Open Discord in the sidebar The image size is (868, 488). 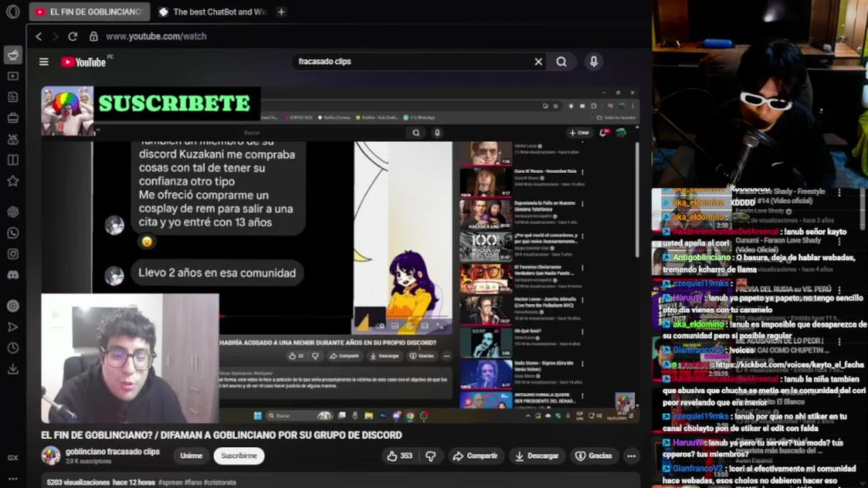13,275
